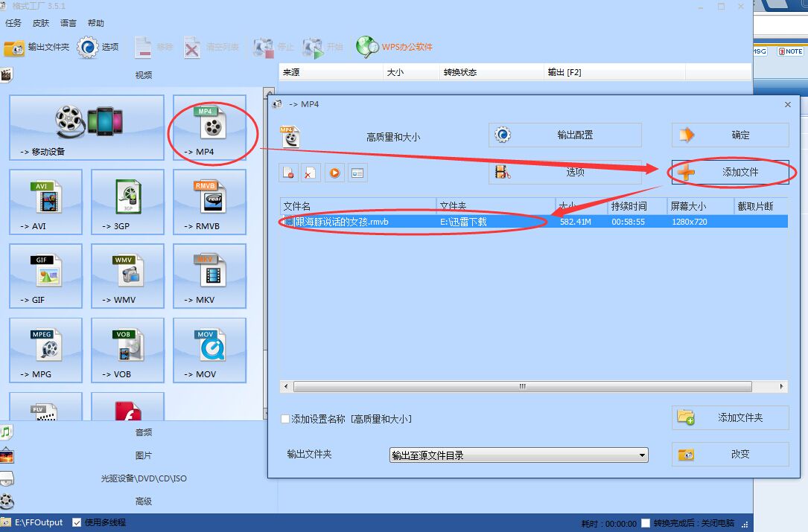Select the AVI video format icon
Image resolution: width=808 pixels, height=532 pixels.
[x=45, y=201]
